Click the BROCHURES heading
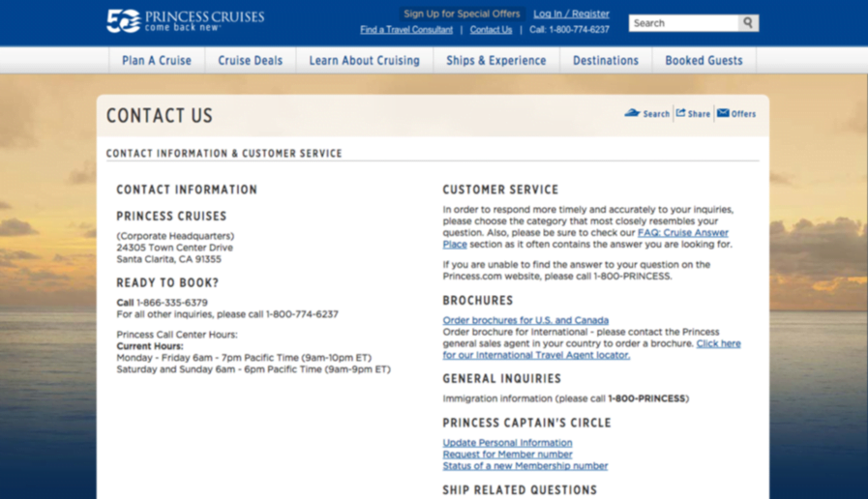The image size is (868, 499). coord(478,301)
